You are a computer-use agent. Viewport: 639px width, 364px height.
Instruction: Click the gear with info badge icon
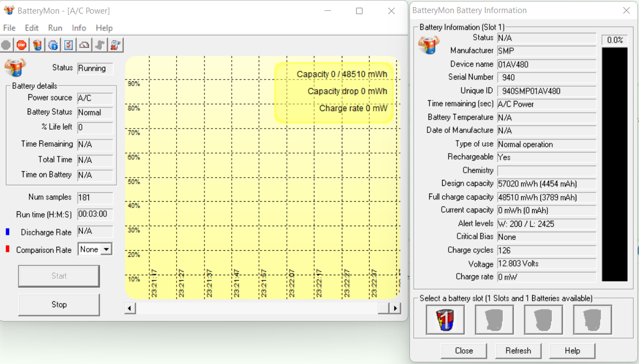53,45
